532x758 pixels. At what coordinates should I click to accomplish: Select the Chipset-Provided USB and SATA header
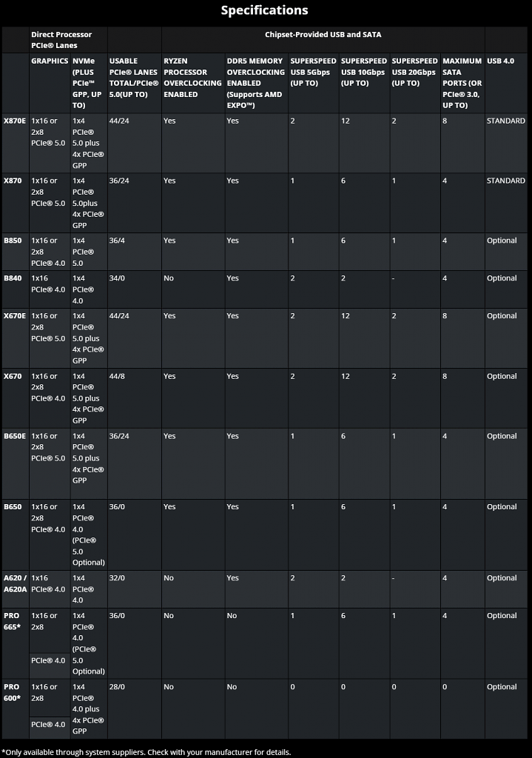tap(323, 35)
